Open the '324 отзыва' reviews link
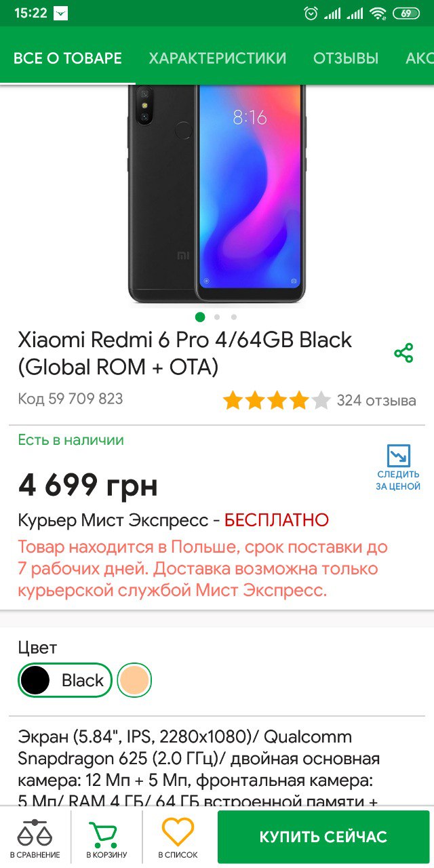 376,401
